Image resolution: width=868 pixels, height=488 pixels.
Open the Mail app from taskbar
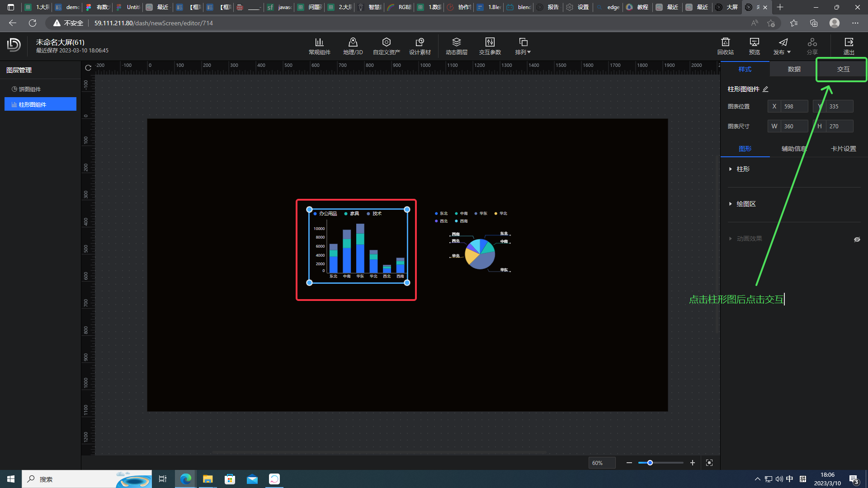click(252, 479)
